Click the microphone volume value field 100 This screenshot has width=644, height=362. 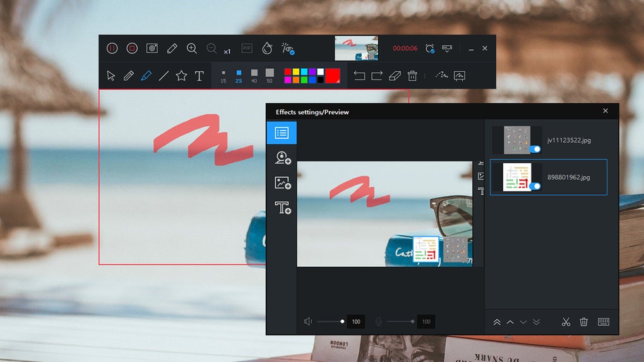[426, 322]
